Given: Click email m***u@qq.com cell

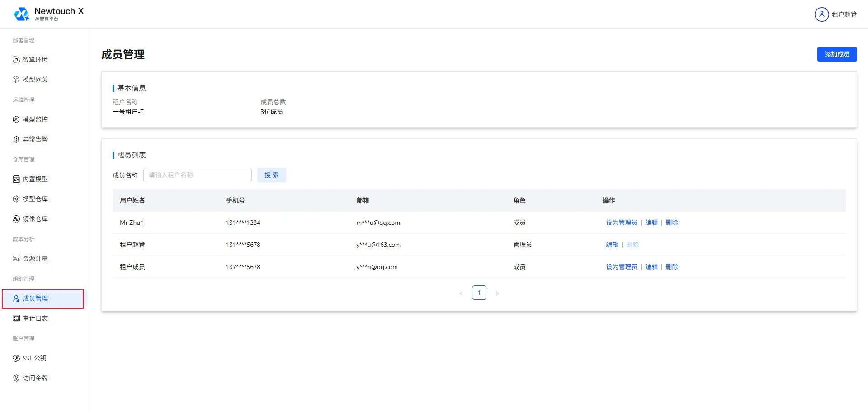Looking at the screenshot, I should [378, 223].
